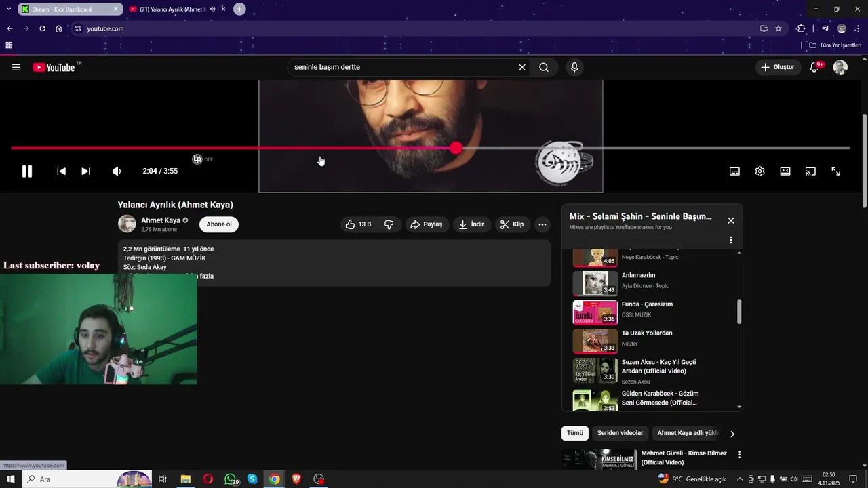Mute the Yalancı Ayrılık tab audio icon
This screenshot has width=868, height=488.
pyautogui.click(x=212, y=9)
